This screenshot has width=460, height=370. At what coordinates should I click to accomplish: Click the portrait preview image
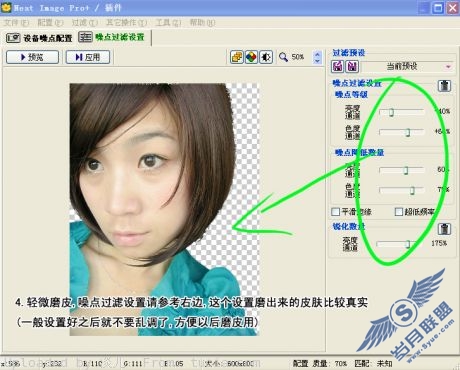pos(164,209)
